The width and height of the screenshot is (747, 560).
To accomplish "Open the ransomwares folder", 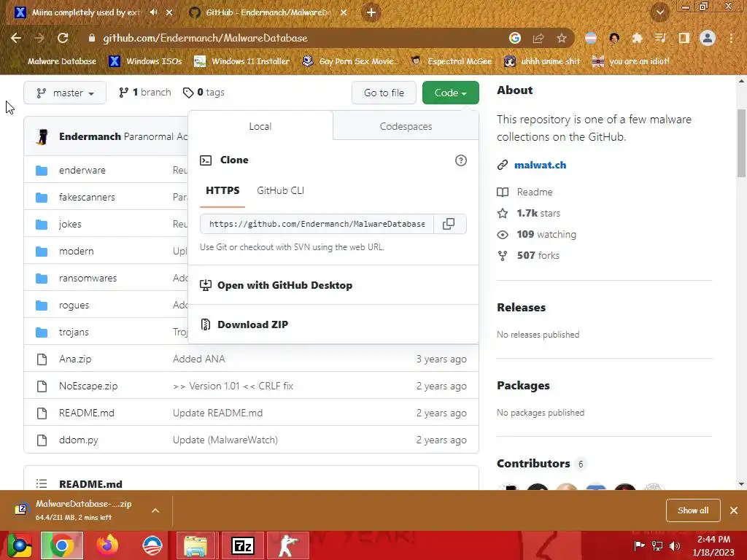I will click(88, 278).
